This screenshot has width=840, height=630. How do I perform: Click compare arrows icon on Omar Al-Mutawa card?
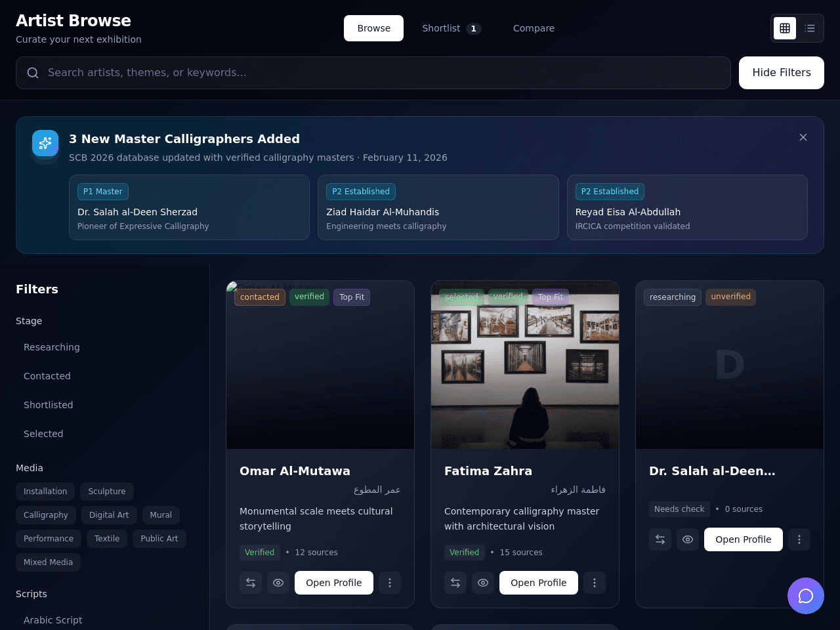[251, 583]
